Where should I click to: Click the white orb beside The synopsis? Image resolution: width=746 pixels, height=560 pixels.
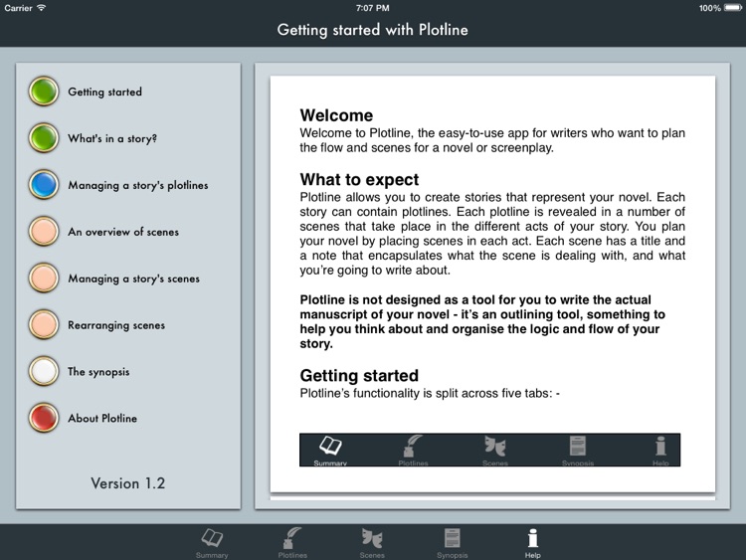44,371
